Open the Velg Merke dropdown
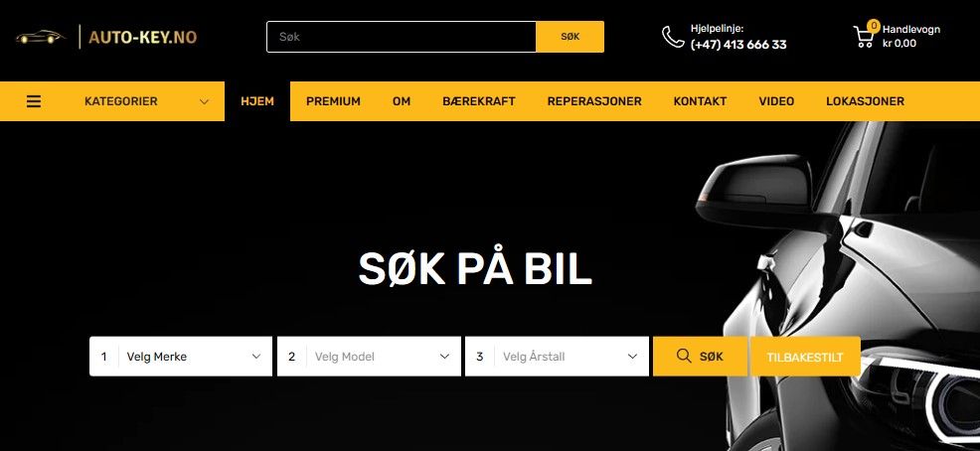The width and height of the screenshot is (980, 451). [181, 357]
